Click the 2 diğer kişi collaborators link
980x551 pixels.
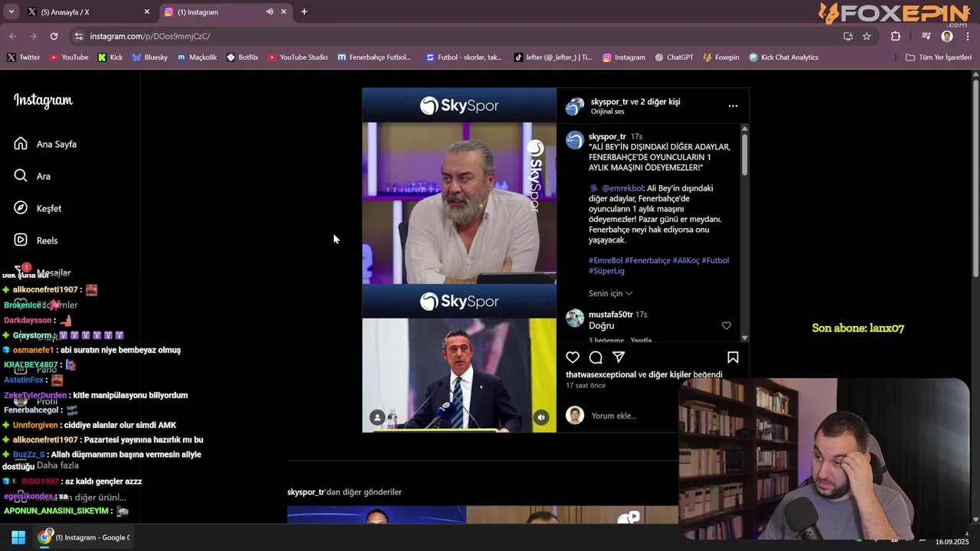[660, 102]
